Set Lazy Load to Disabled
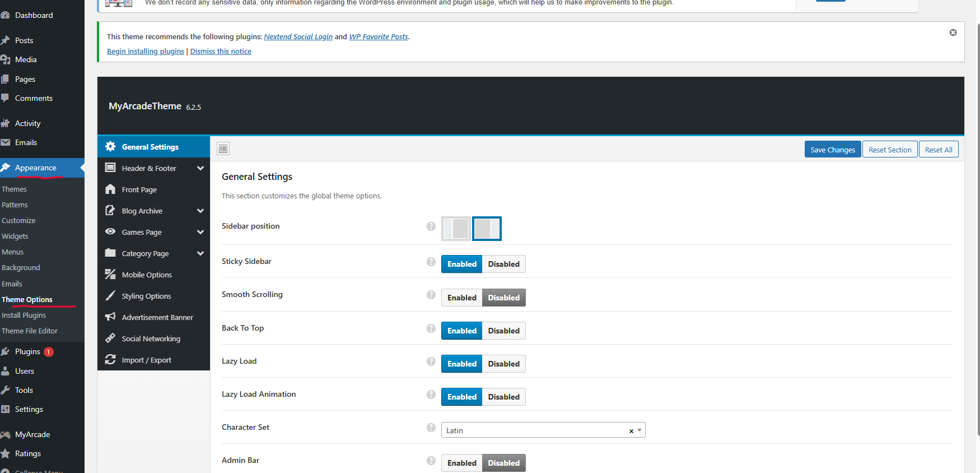 click(x=504, y=364)
